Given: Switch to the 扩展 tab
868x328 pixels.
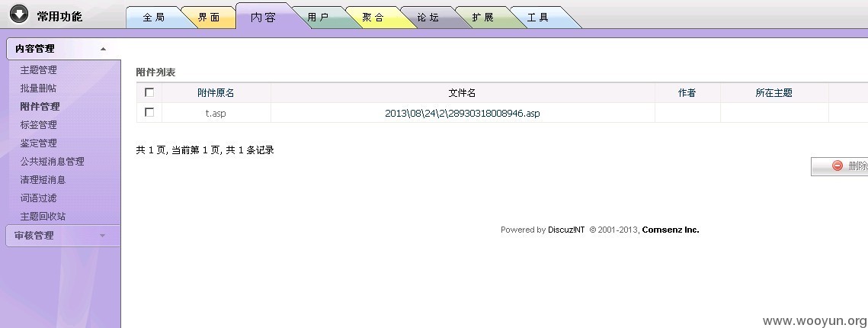Looking at the screenshot, I should (482, 18).
